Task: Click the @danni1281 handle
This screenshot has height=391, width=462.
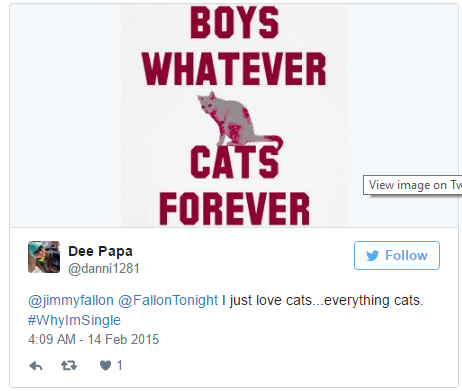Action: click(104, 269)
